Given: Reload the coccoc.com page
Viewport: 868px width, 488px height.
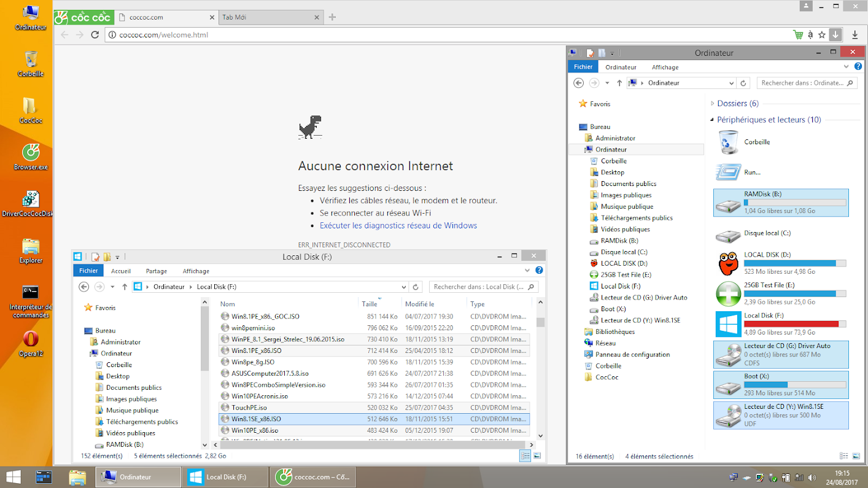Looking at the screenshot, I should click(x=95, y=35).
